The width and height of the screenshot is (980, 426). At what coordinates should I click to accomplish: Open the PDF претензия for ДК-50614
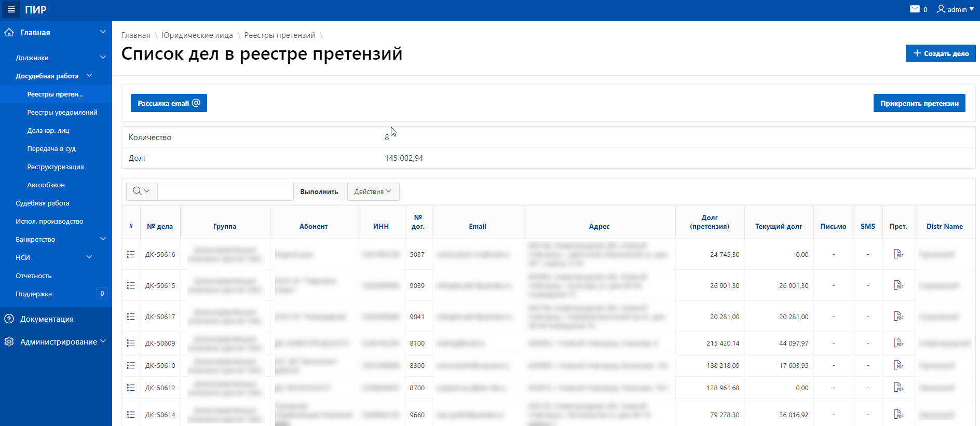[899, 414]
